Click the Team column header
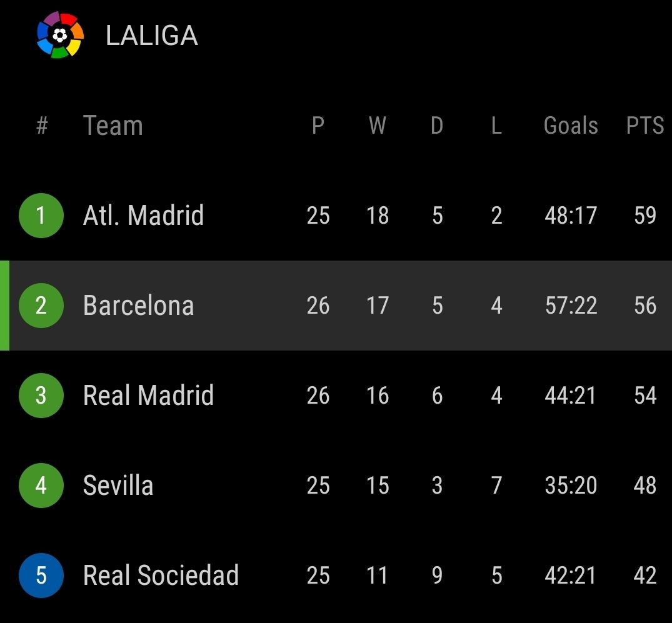This screenshot has height=623, width=672. [113, 126]
